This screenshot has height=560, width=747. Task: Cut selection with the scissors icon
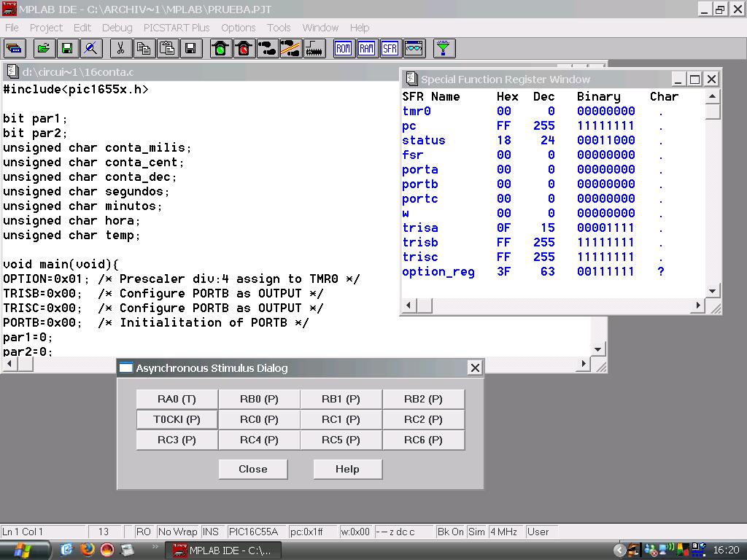point(120,49)
